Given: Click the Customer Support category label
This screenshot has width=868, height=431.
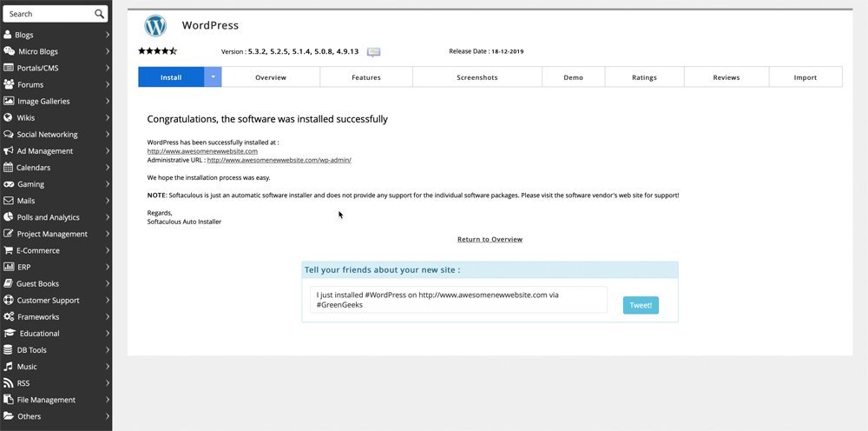Looking at the screenshot, I should 48,301.
